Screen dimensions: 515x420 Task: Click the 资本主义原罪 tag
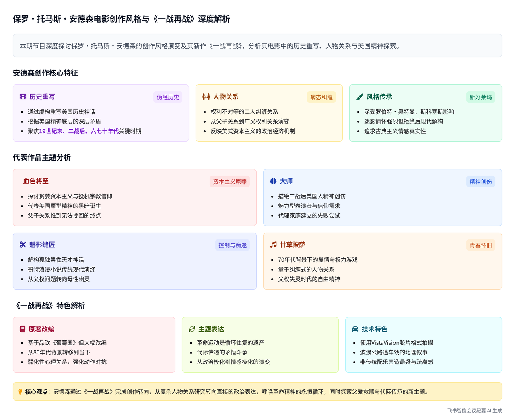tap(230, 181)
